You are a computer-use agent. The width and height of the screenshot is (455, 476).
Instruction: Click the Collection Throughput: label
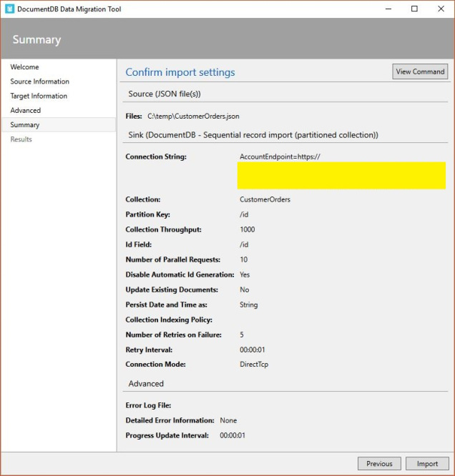pos(164,229)
